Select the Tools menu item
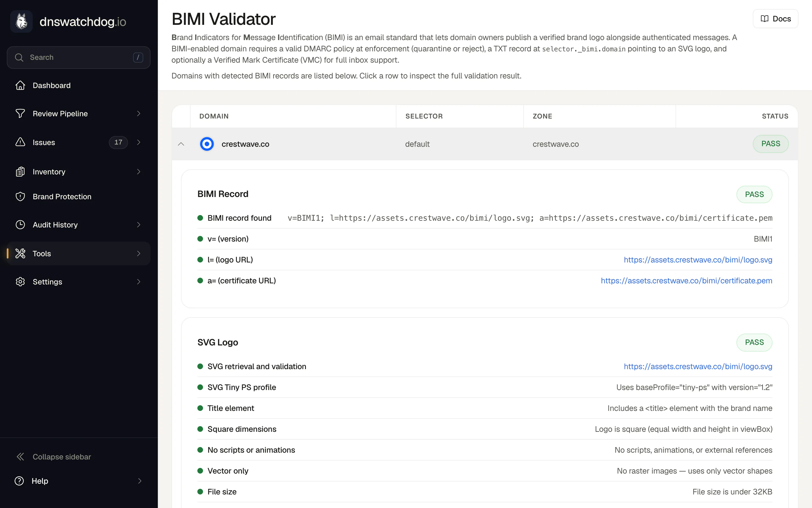The image size is (812, 508). tap(78, 253)
